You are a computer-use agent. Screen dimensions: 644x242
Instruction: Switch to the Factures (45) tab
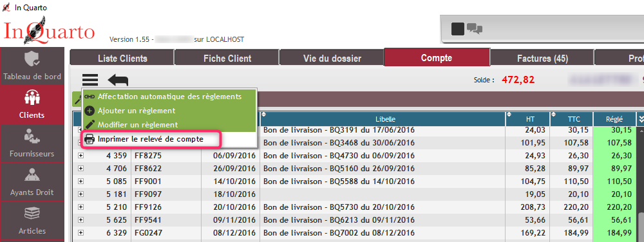click(x=542, y=58)
